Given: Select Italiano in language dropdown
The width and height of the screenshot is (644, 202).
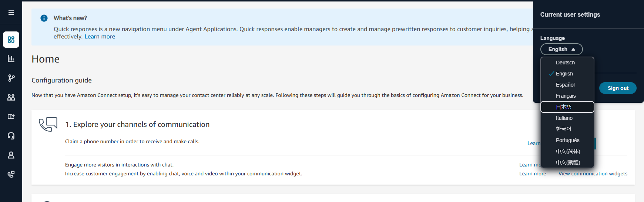Looking at the screenshot, I should (564, 118).
